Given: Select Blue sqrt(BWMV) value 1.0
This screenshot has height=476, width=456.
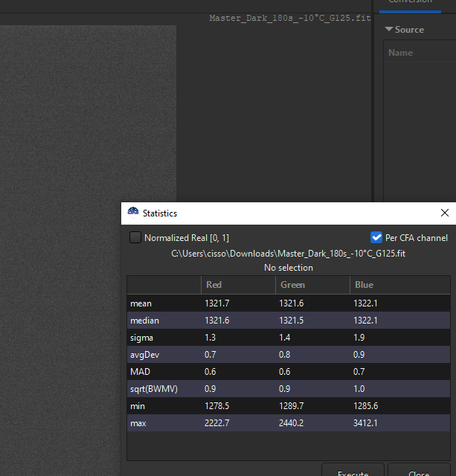Looking at the screenshot, I should click(x=359, y=389).
